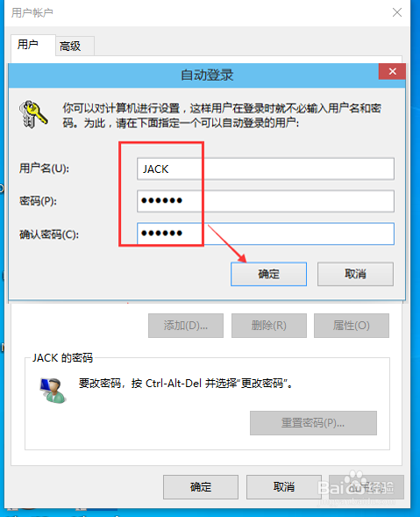Click the 删除(R) button
Image resolution: width=420 pixels, height=517 pixels.
coord(269,326)
